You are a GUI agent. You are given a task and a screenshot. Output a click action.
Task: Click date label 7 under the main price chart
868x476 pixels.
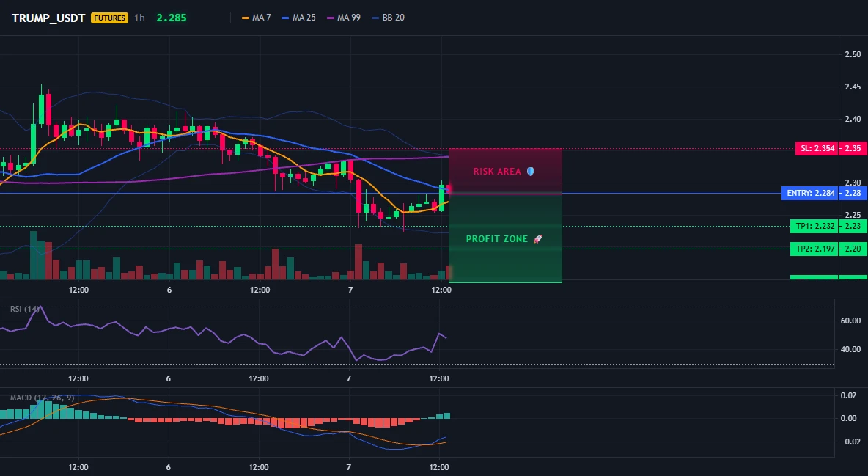pyautogui.click(x=350, y=290)
